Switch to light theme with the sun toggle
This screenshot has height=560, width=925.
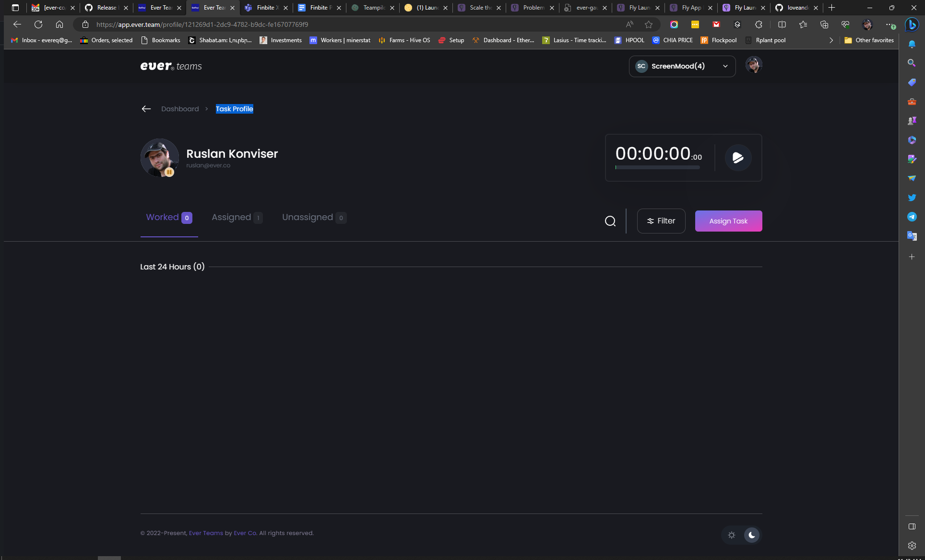coord(732,535)
